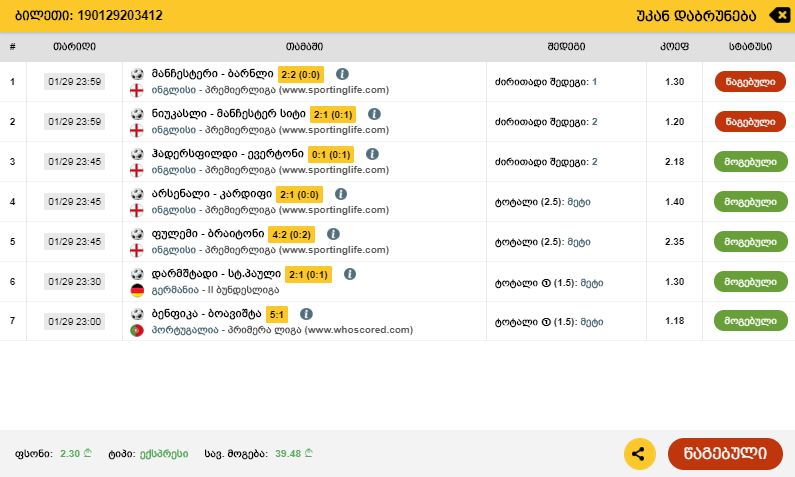Click ტოტალი (2.5): მეტი for არსენალი row

tap(543, 202)
